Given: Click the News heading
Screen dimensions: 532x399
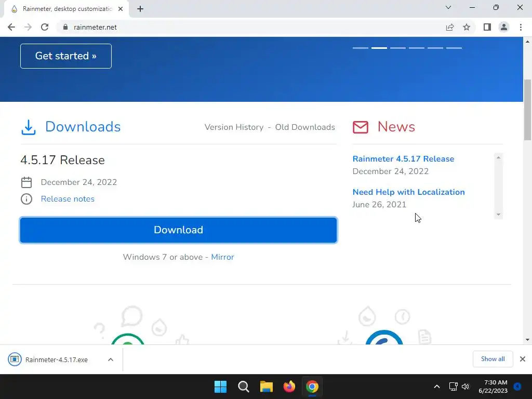Looking at the screenshot, I should coord(396,127).
